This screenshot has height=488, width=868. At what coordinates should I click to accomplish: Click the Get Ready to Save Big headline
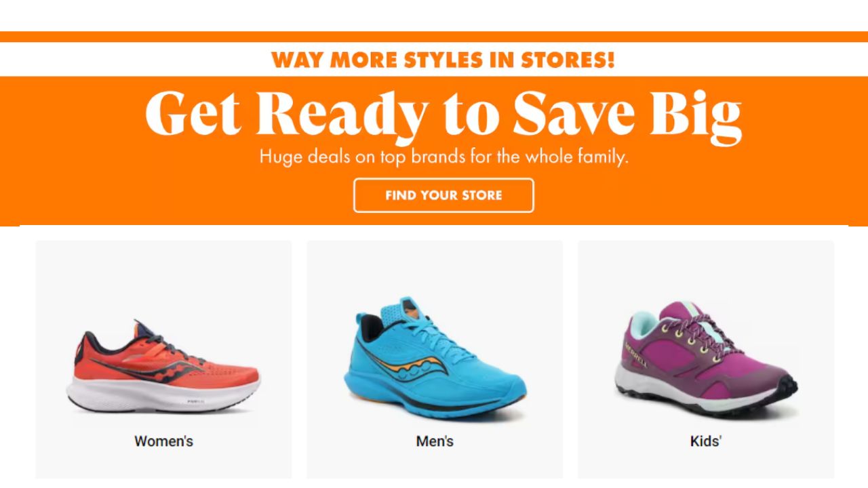(x=443, y=114)
